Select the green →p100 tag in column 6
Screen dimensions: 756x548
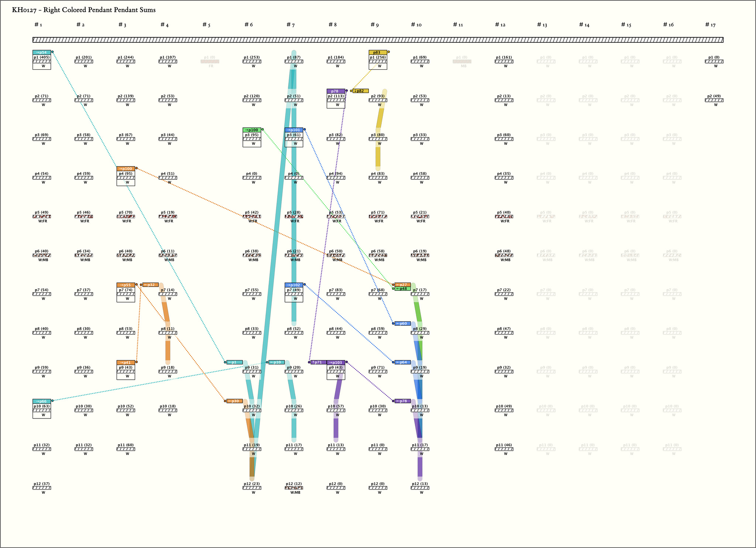(252, 130)
